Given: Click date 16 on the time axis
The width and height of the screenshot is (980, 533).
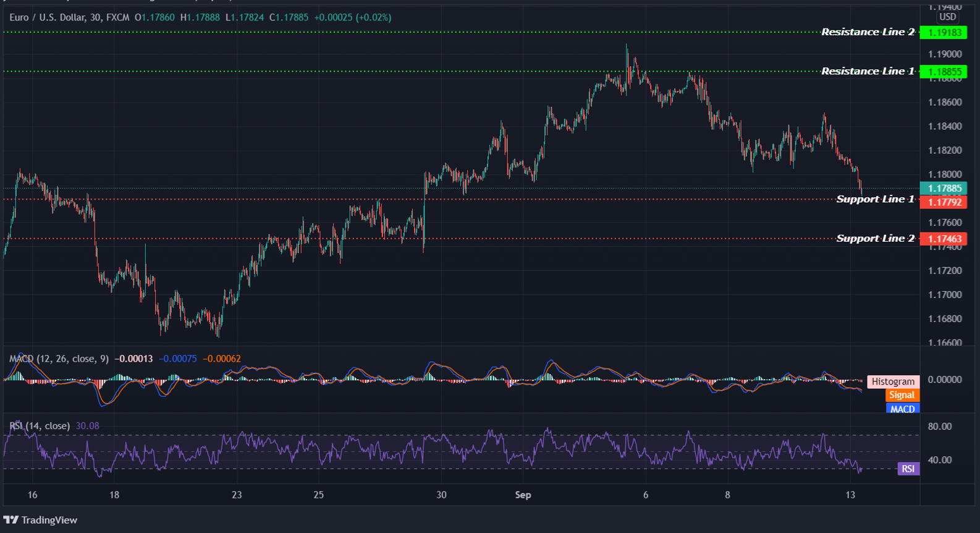Looking at the screenshot, I should click(x=32, y=495).
